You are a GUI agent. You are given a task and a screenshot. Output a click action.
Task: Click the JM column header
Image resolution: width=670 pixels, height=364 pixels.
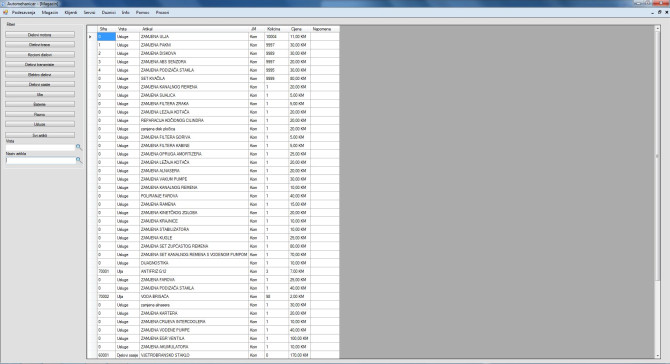pos(256,29)
